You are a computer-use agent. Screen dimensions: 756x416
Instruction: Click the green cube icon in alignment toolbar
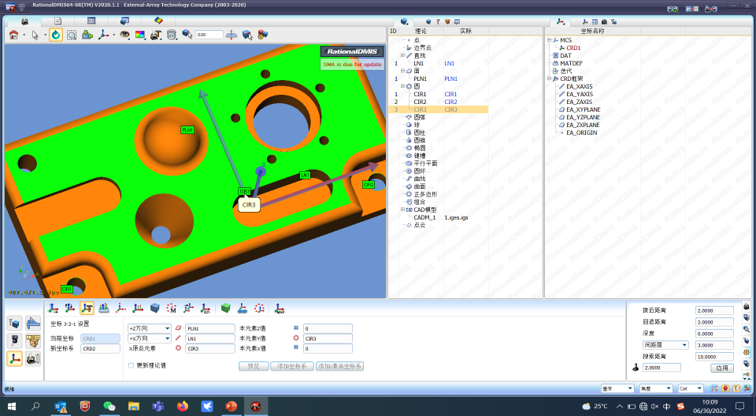point(225,308)
